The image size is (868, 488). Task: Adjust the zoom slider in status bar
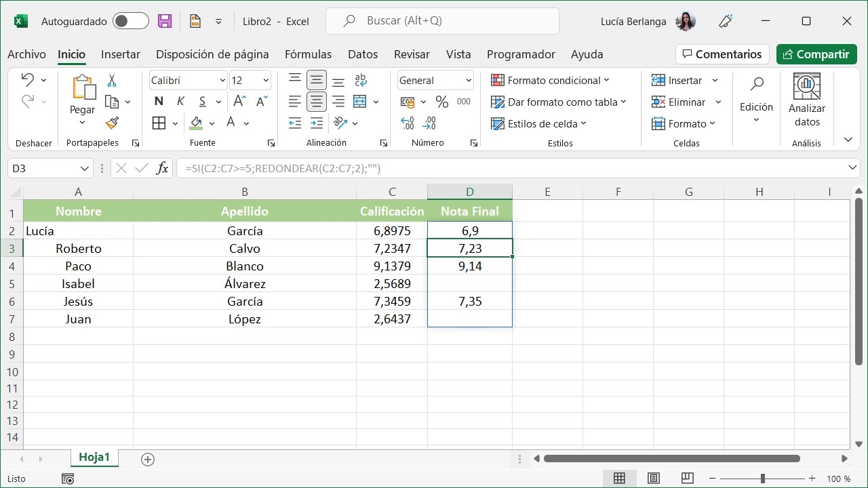[x=762, y=478]
